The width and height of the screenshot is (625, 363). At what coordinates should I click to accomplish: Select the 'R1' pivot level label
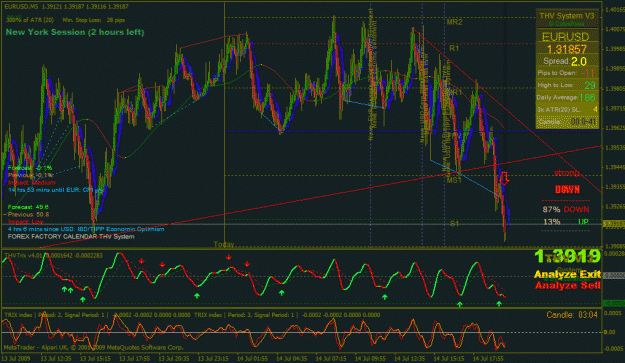(454, 48)
